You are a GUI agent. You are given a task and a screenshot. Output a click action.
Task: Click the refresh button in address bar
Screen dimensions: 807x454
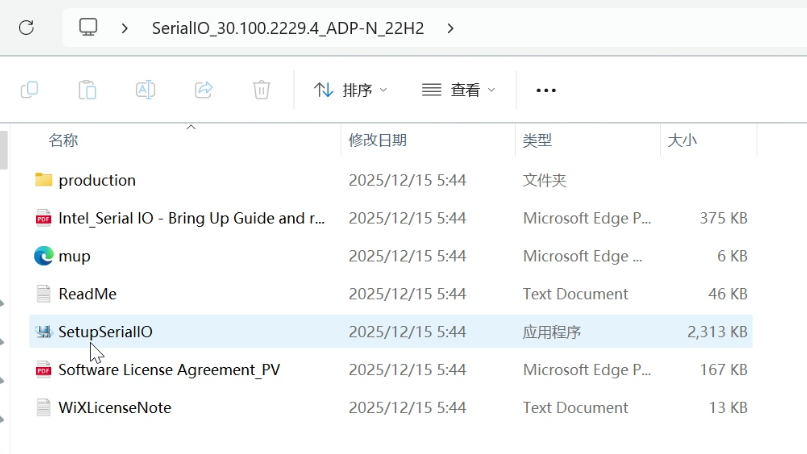point(27,28)
